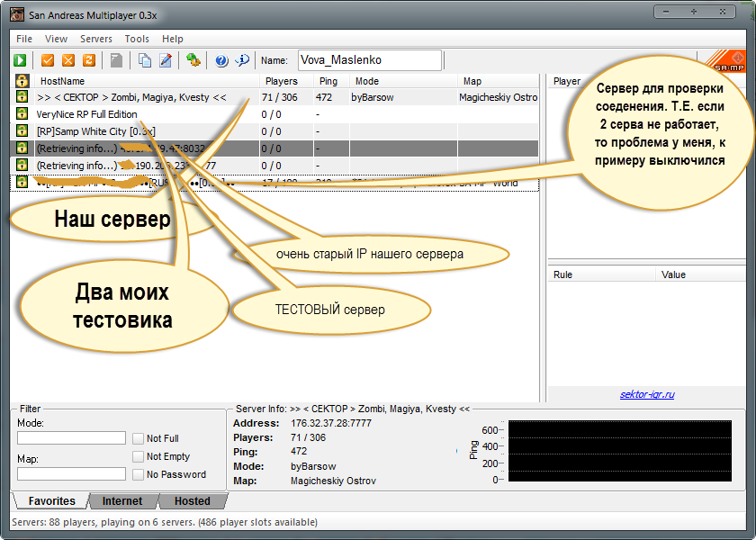Switch to the Hosted tab

pyautogui.click(x=193, y=501)
